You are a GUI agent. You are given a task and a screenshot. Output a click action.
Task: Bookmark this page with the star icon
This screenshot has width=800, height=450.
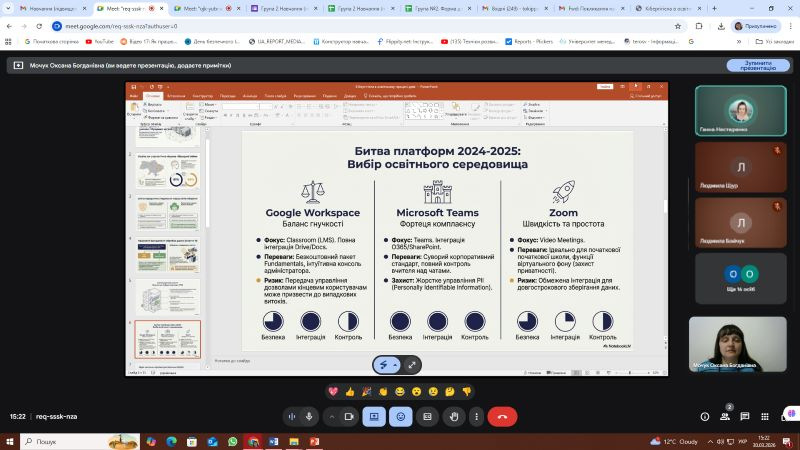(x=678, y=26)
